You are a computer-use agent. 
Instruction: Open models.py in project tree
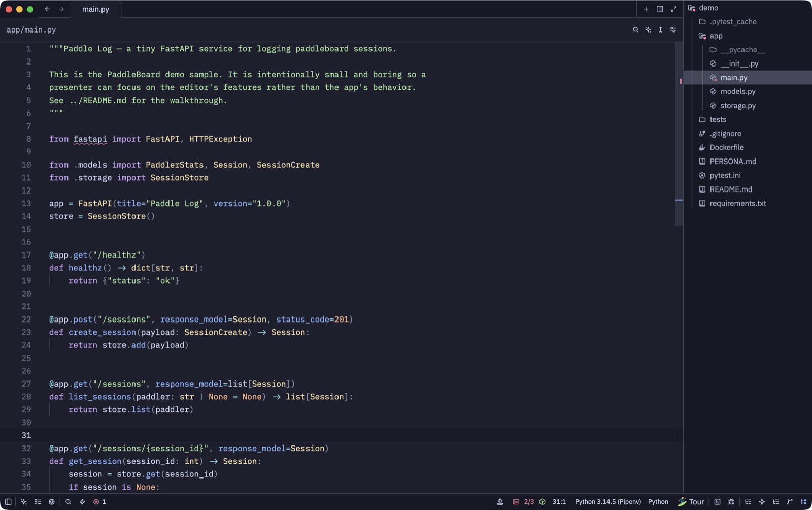point(748,91)
